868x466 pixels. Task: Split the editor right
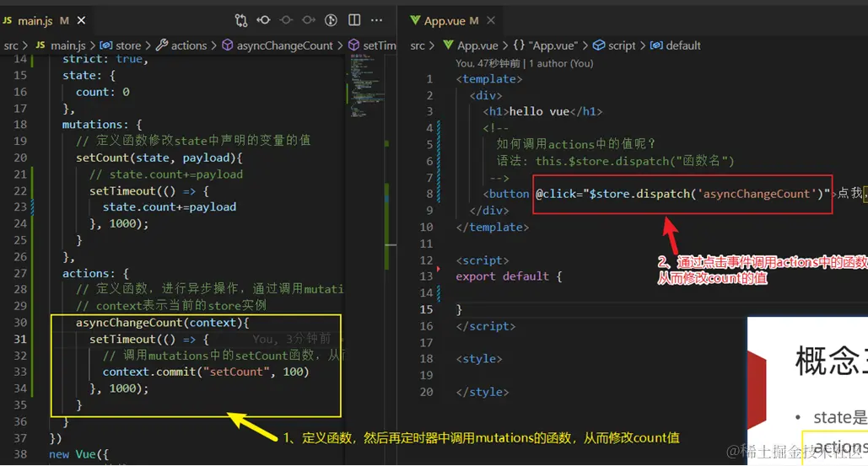354,20
